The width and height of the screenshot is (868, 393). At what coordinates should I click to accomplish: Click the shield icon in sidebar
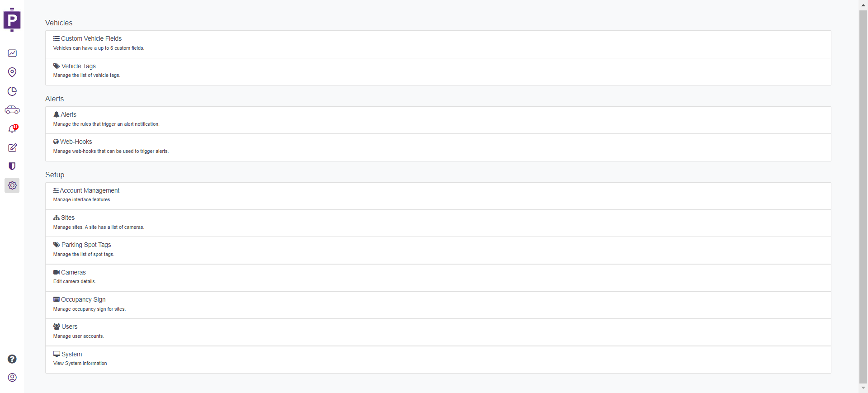12,166
